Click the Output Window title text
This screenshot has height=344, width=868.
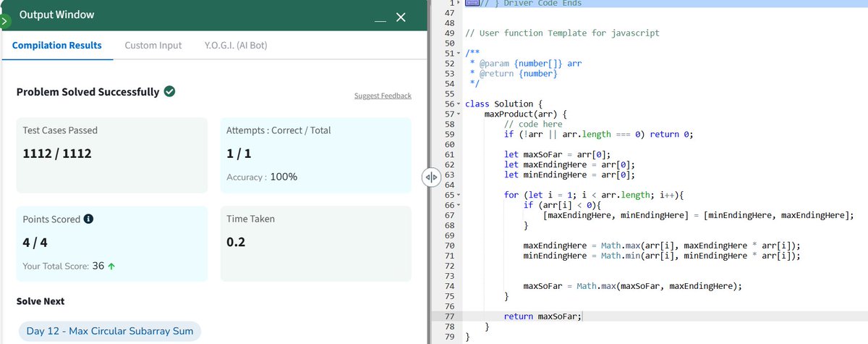tap(56, 15)
